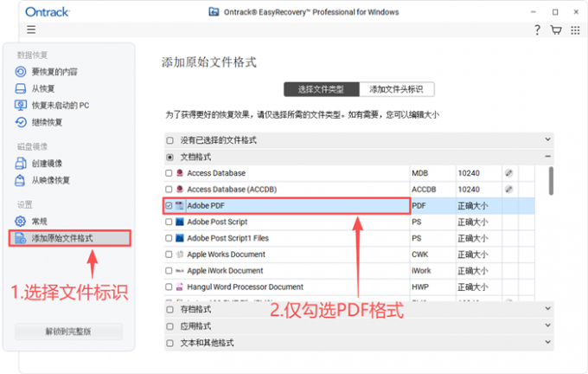The image size is (588, 374).
Task: Click the 10240 size for Access Database MDB
Action: [469, 173]
